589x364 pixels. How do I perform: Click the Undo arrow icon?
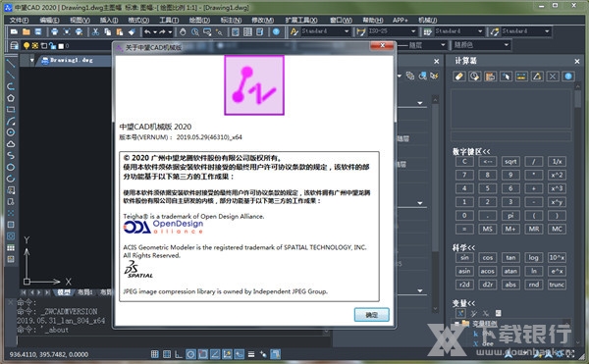tap(147, 32)
